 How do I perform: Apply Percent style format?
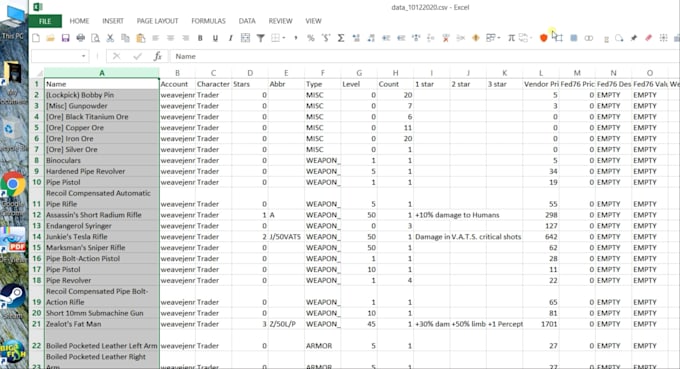(x=311, y=38)
